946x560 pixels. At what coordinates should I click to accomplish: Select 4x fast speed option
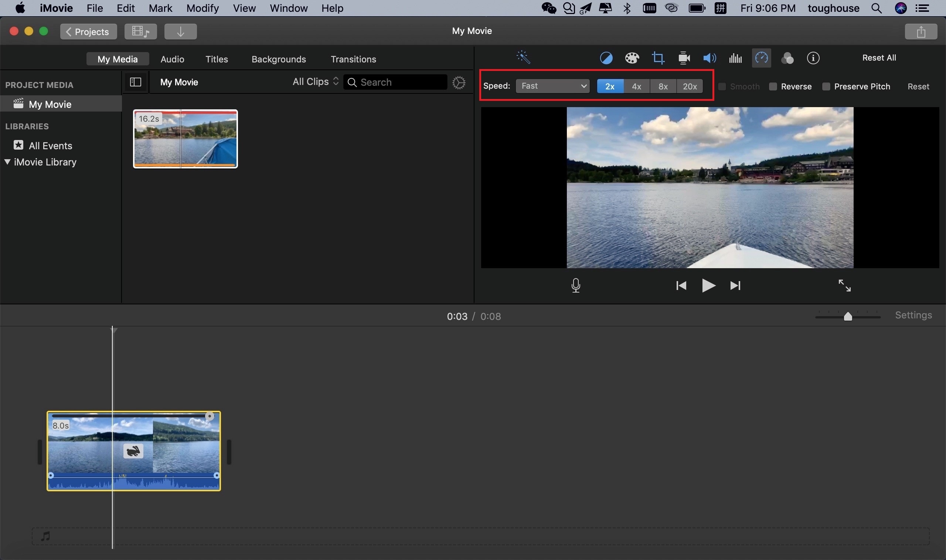637,85
